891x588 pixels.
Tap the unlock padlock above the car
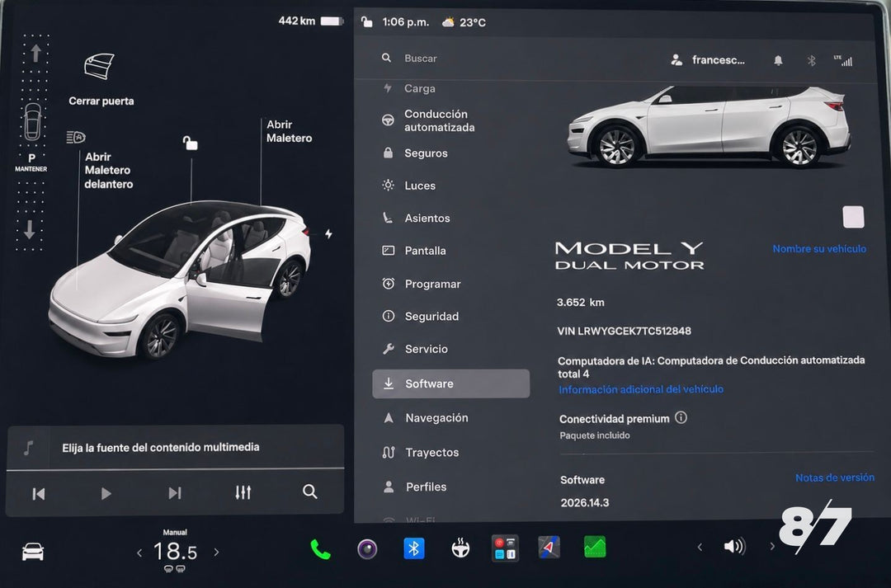click(x=191, y=143)
